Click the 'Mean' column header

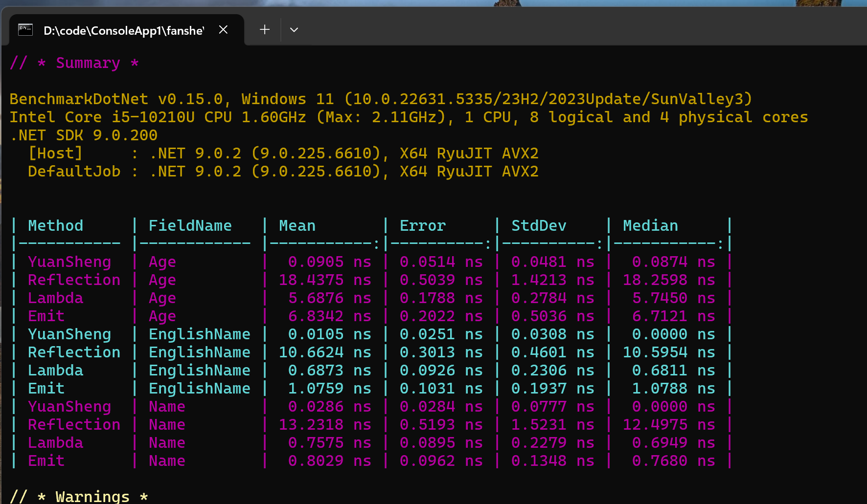297,225
